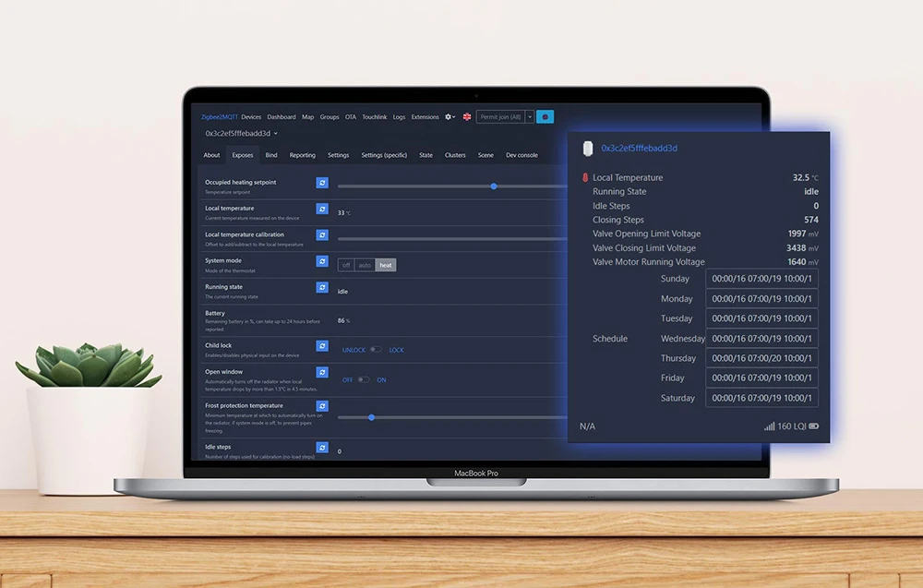Open the State tab

click(x=426, y=155)
